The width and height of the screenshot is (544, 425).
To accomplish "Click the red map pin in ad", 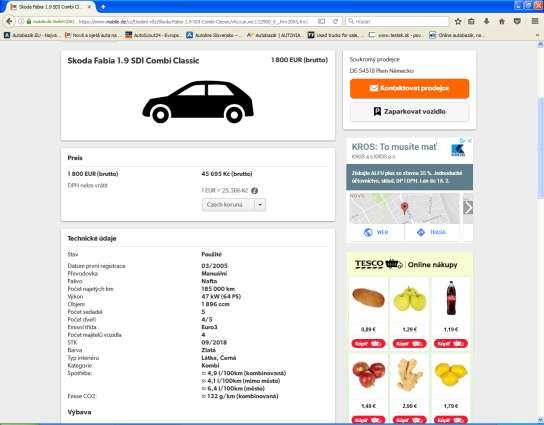I will pos(404,208).
